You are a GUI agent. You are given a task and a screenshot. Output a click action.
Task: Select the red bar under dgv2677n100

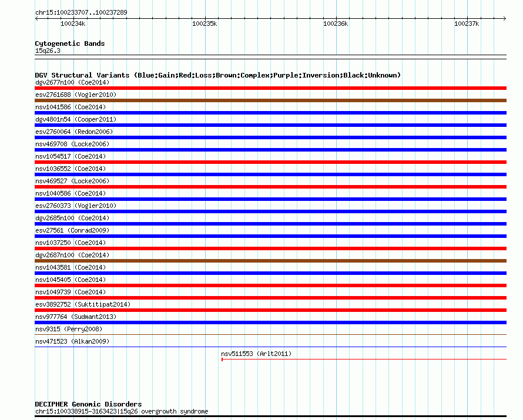click(x=270, y=88)
